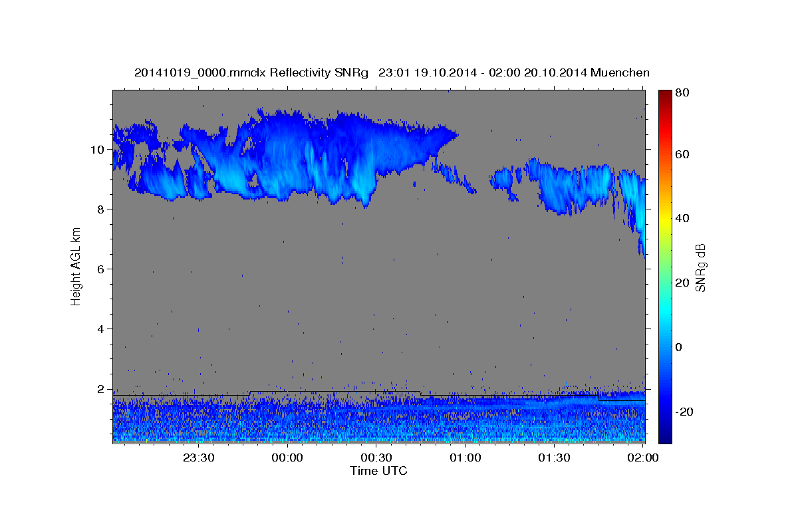This screenshot has height=532, width=798.
Task: Click the 01:30 time tick label
Action: [555, 458]
